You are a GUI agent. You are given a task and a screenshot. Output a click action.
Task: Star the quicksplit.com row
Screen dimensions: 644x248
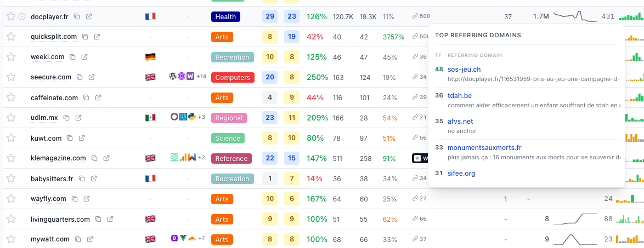(x=11, y=37)
